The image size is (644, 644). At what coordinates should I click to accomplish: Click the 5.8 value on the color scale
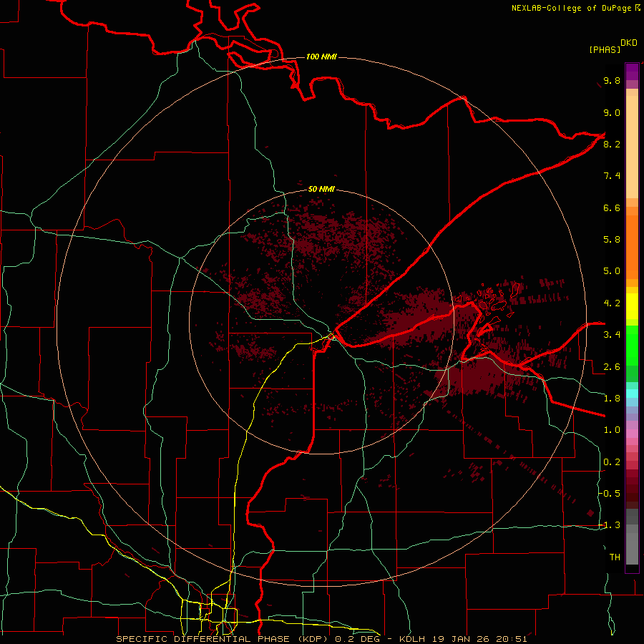[x=612, y=240]
